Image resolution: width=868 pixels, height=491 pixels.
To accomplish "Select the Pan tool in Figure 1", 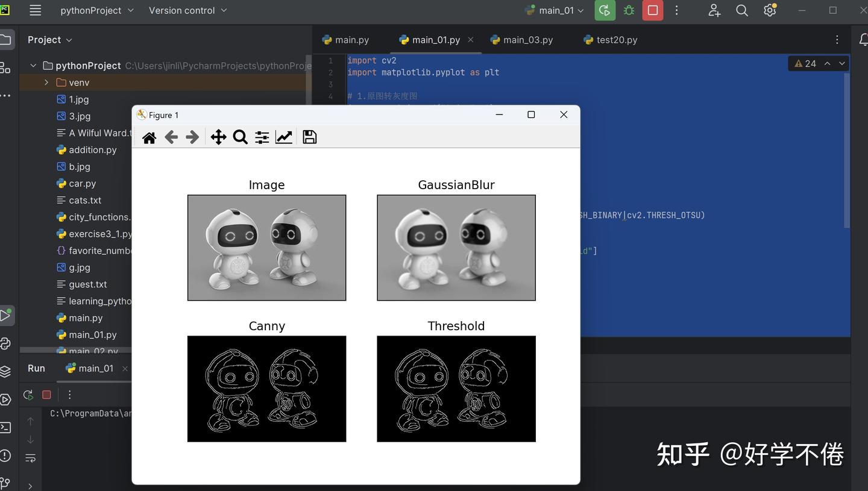I will (x=218, y=137).
